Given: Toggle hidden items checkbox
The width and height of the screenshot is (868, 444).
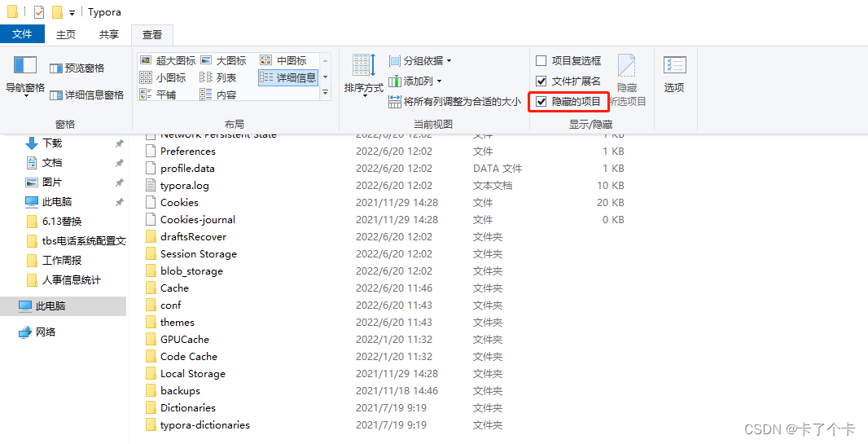Looking at the screenshot, I should [568, 101].
